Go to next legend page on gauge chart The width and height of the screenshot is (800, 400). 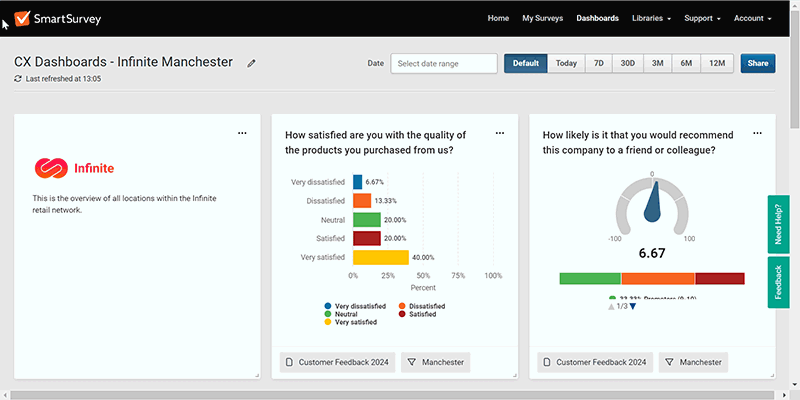pyautogui.click(x=633, y=306)
